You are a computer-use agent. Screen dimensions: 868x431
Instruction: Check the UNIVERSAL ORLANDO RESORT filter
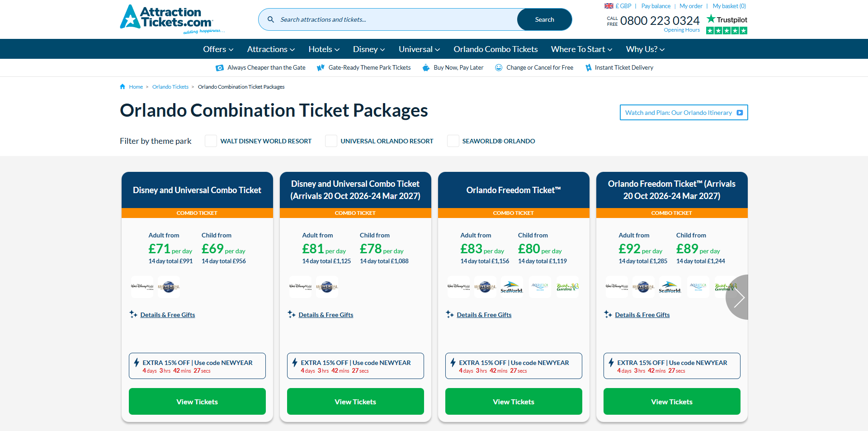click(331, 141)
